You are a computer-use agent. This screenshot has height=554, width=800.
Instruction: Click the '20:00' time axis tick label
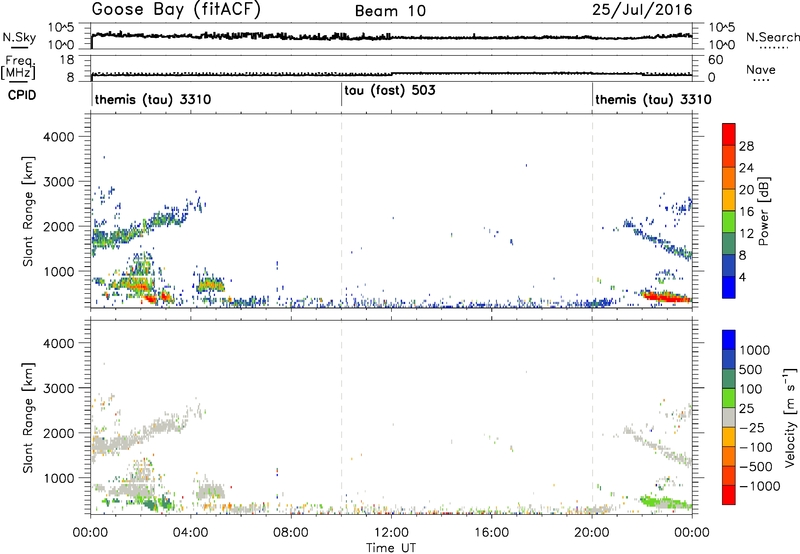click(x=592, y=533)
